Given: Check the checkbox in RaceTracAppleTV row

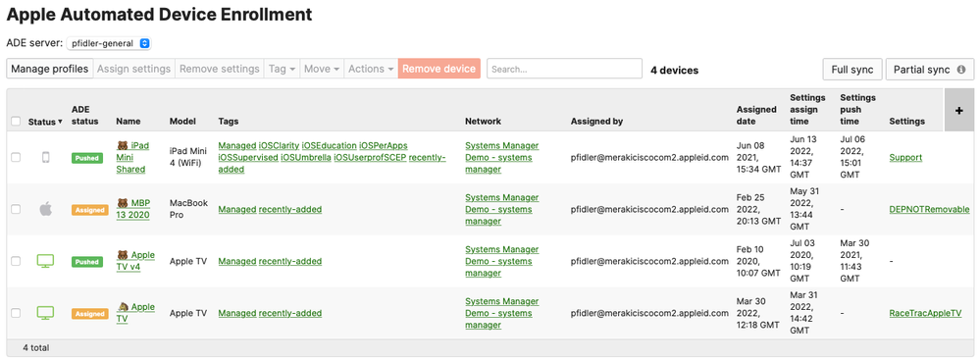Looking at the screenshot, I should pyautogui.click(x=16, y=313).
